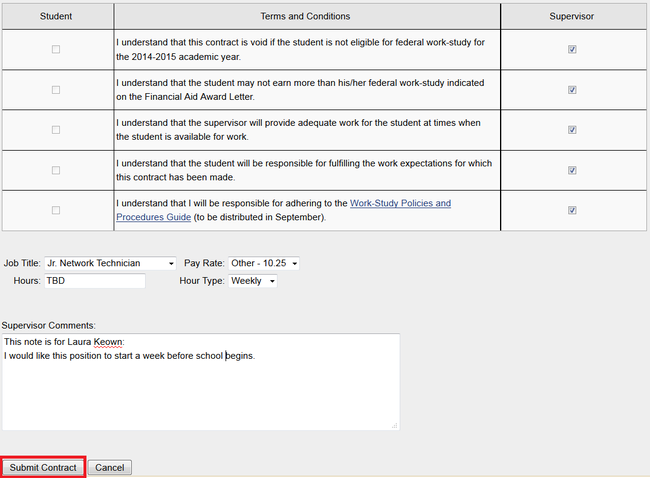Click the Cancel button
650x478 pixels.
click(x=109, y=468)
